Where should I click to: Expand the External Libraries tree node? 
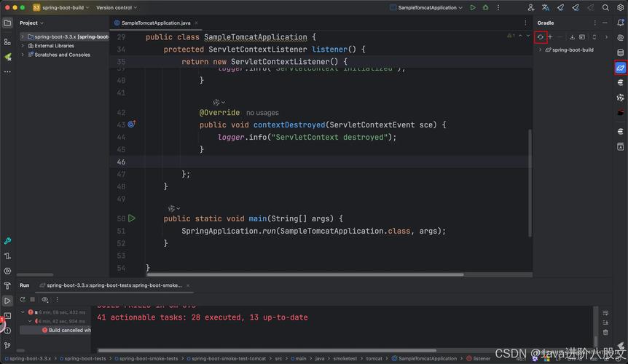click(x=23, y=46)
